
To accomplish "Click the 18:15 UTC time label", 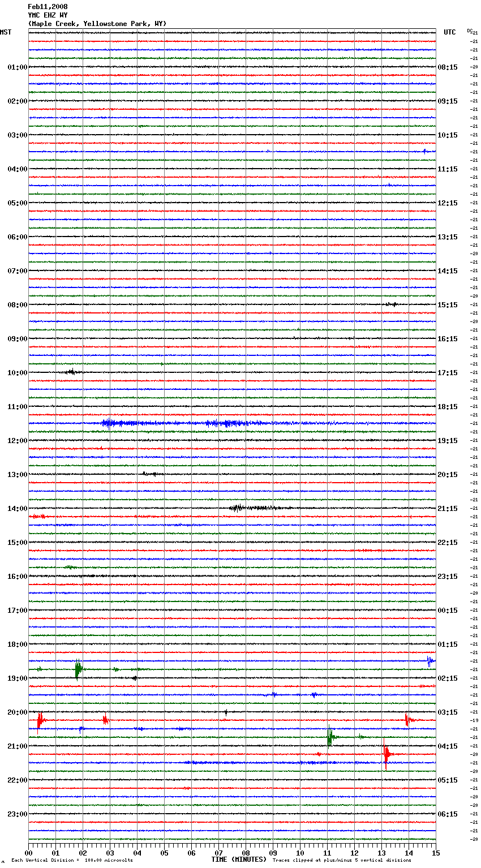I will point(448,407).
